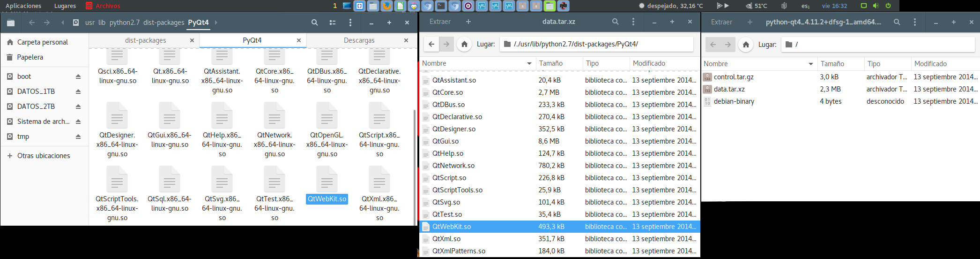The width and height of the screenshot is (980, 259).
Task: Open Otras ubicaciones in sidebar
Action: coord(44,156)
